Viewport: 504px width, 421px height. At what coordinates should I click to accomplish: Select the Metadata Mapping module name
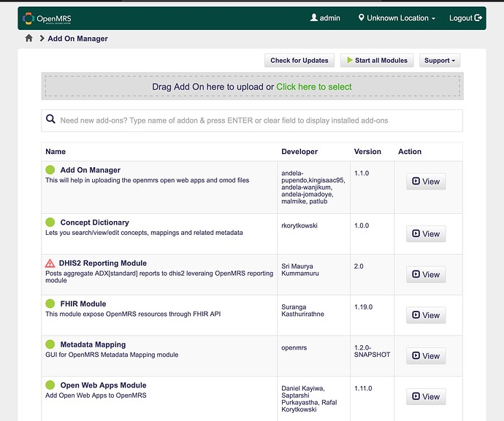point(93,344)
